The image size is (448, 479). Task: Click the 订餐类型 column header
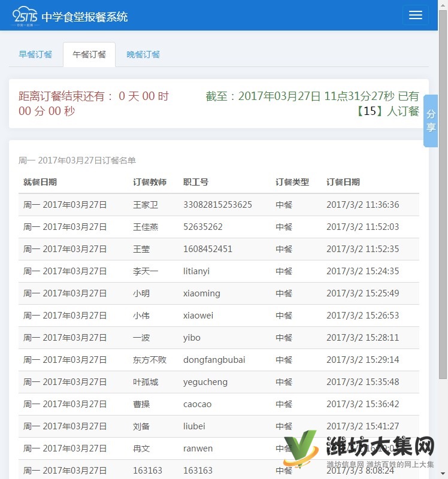click(292, 182)
